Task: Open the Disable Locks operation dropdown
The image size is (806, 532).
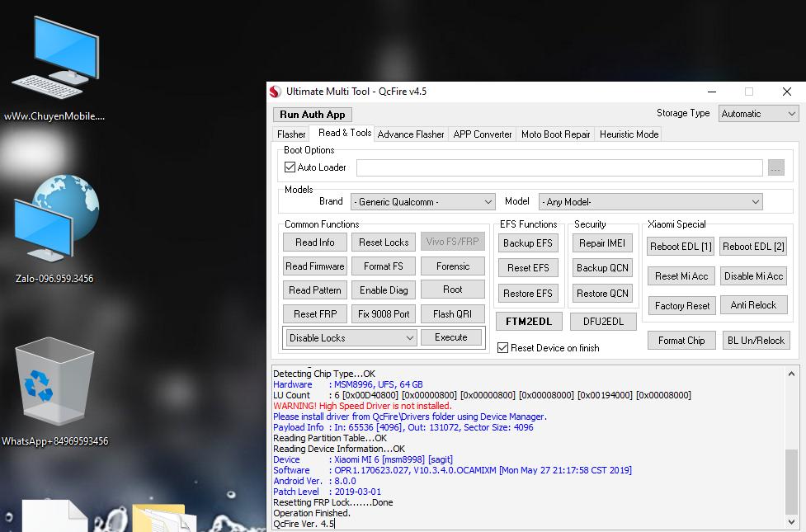Action: pos(351,337)
